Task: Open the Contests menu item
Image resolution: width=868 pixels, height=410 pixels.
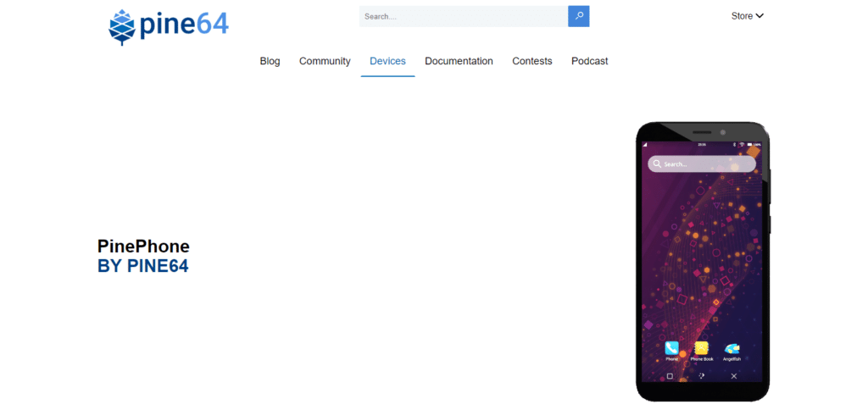Action: 532,61
